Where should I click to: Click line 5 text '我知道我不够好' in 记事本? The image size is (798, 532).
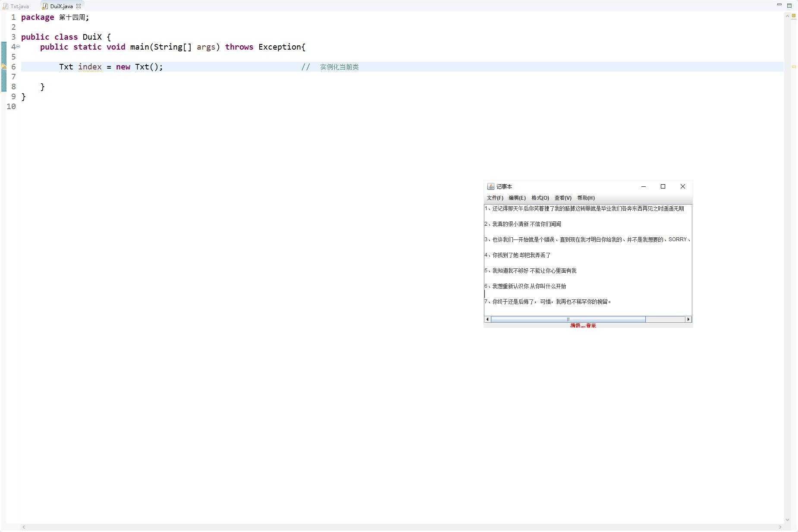(510, 271)
